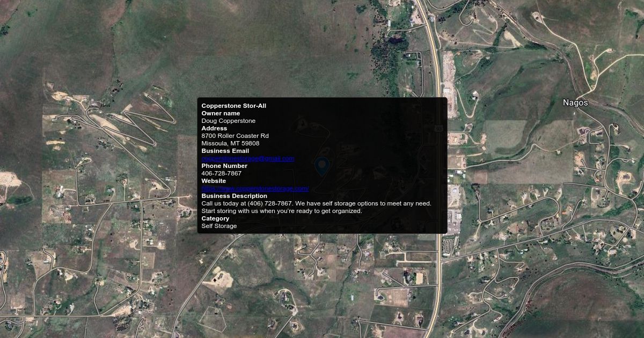This screenshot has width=644, height=338.
Task: Click the Phone Number heading
Action: coord(224,166)
